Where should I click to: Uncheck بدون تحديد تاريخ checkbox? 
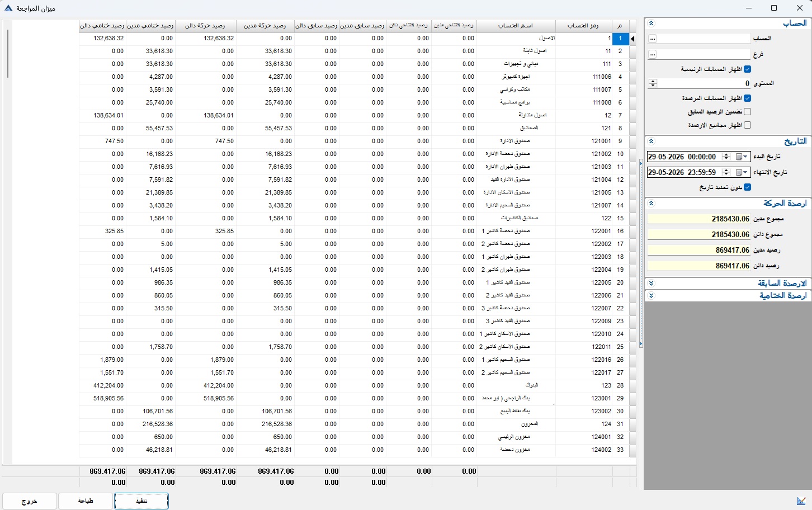[747, 187]
